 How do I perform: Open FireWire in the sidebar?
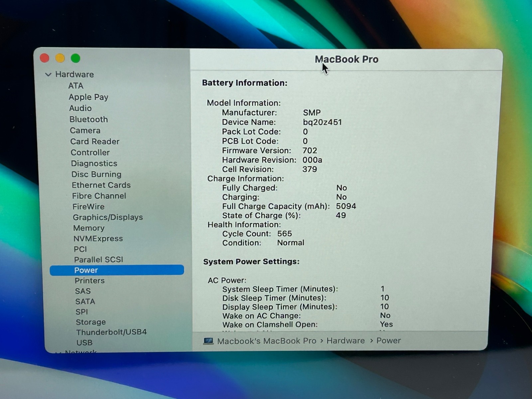88,206
